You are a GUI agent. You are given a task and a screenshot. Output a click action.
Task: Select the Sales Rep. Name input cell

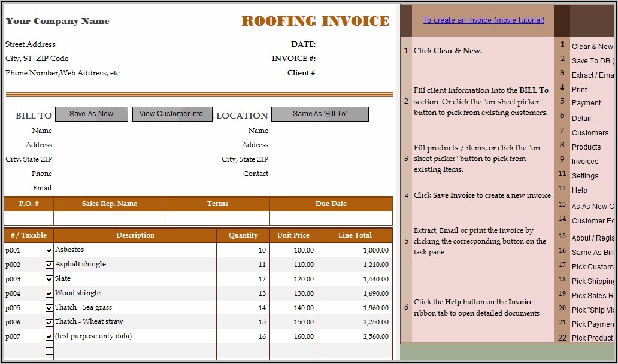[x=109, y=219]
